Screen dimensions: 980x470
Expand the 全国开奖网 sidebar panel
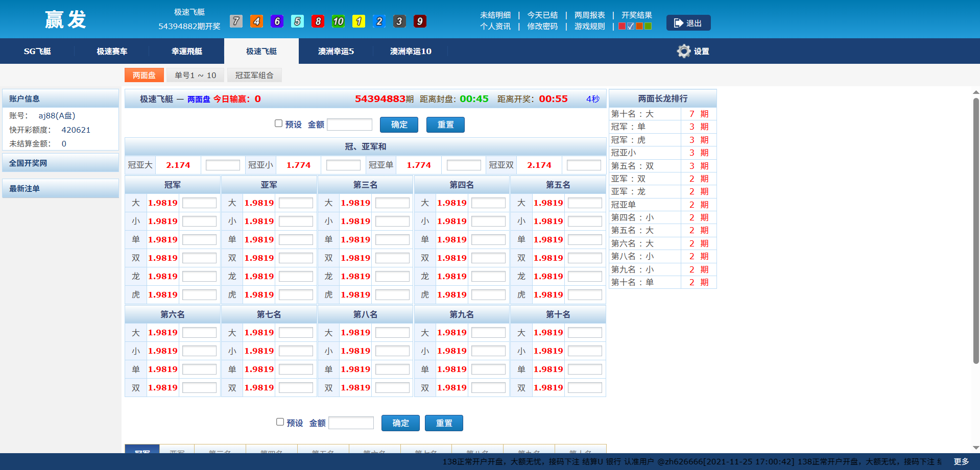[60, 163]
